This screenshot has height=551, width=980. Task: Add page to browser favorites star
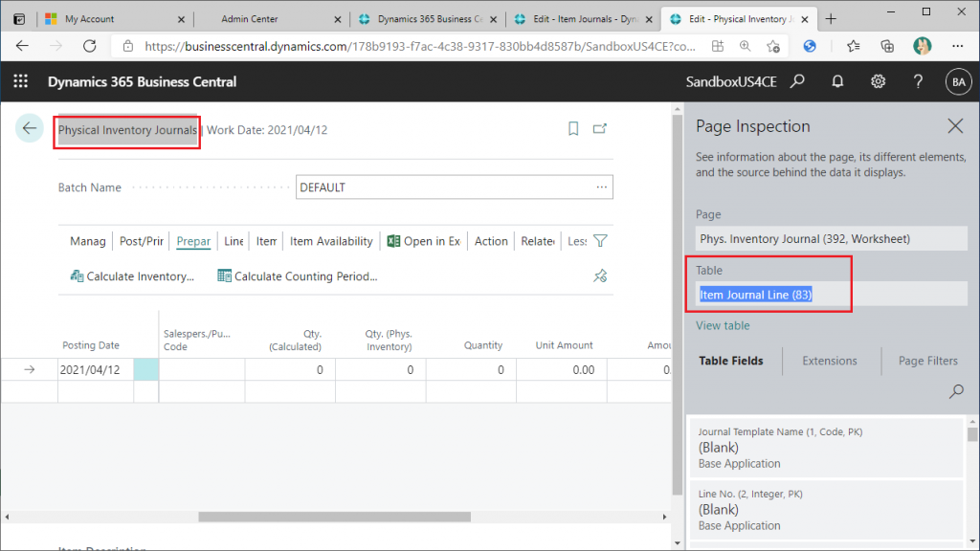pyautogui.click(x=773, y=46)
